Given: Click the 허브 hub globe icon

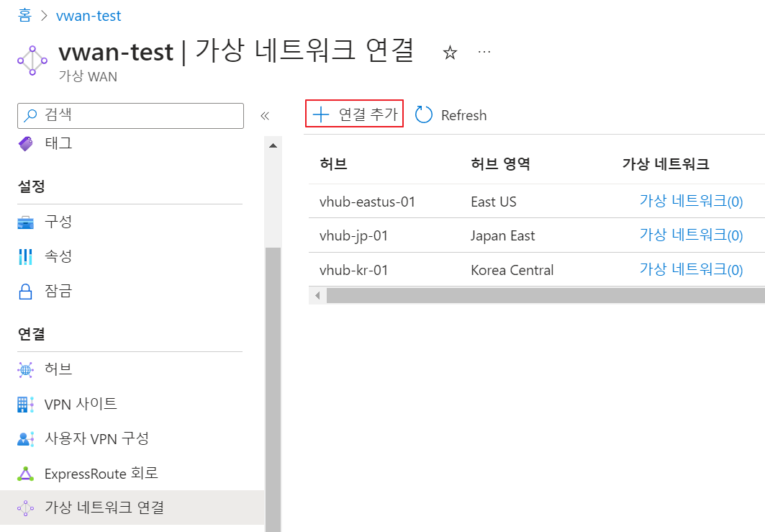Looking at the screenshot, I should click(x=25, y=370).
